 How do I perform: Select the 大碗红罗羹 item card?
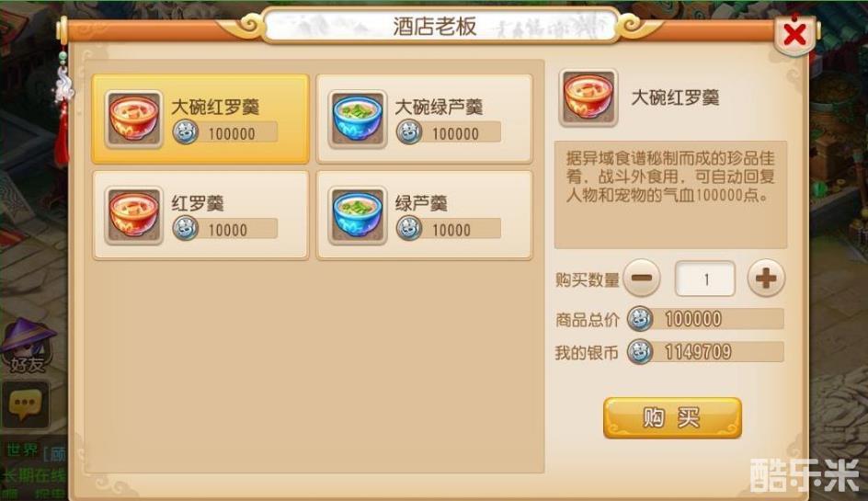pos(200,119)
